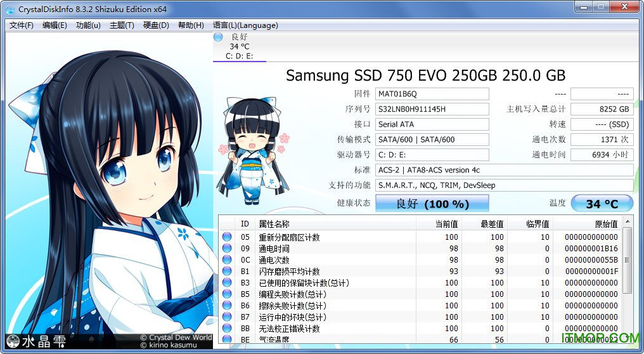Click the interface field Serial ATA
The width and height of the screenshot is (644, 354).
[432, 124]
